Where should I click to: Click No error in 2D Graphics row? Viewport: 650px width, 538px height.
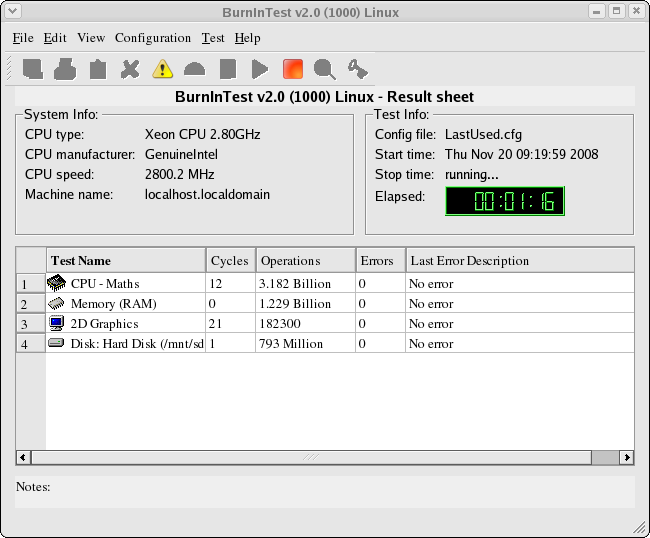point(431,324)
